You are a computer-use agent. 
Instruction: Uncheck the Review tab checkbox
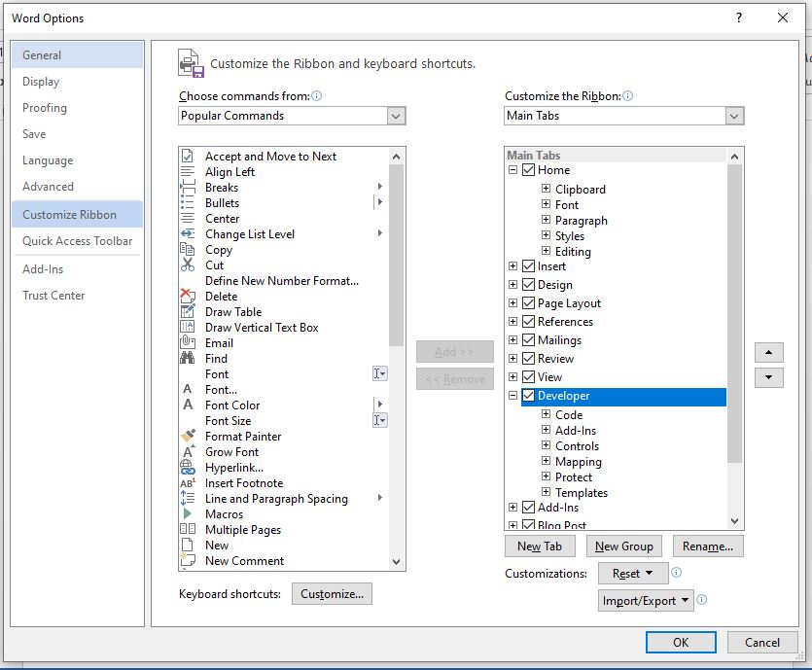click(528, 358)
